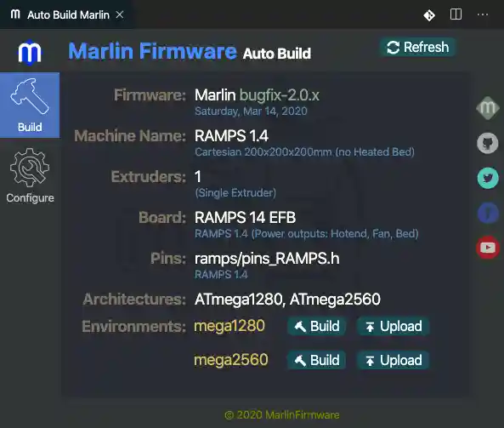The height and width of the screenshot is (428, 504).
Task: Click the Saturday, Mar 14, 2020 date
Action: click(251, 111)
